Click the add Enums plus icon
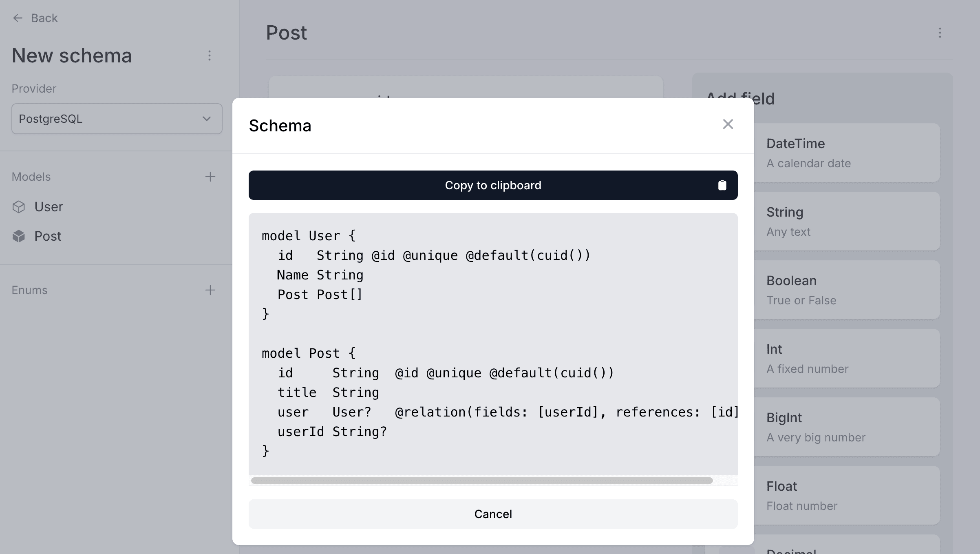The width and height of the screenshot is (980, 554). 210,290
